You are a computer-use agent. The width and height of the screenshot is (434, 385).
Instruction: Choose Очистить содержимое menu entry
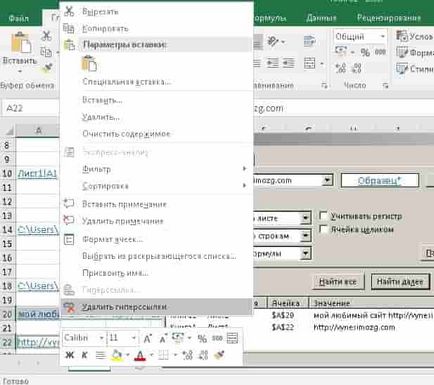[x=126, y=134]
